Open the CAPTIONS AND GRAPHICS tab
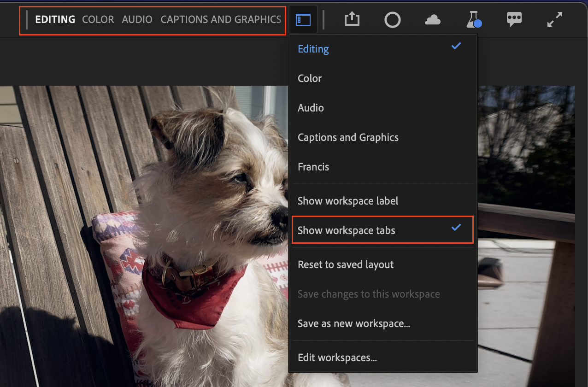The image size is (588, 387). pyautogui.click(x=221, y=19)
